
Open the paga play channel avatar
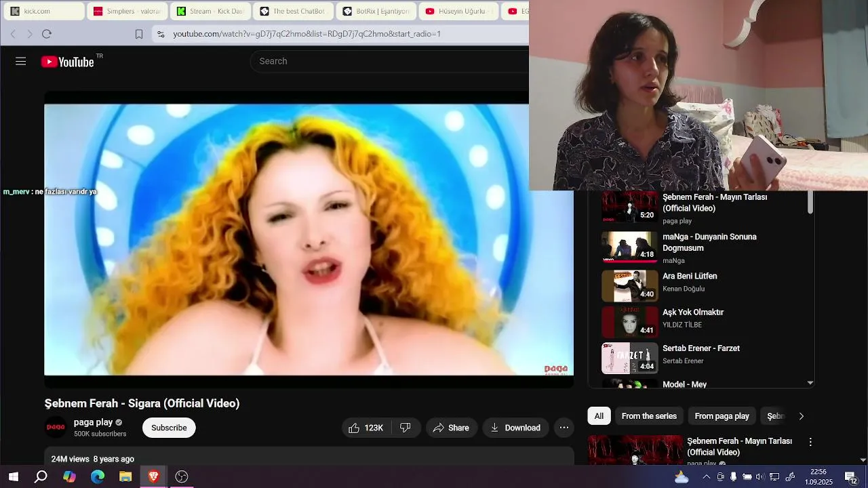(56, 428)
